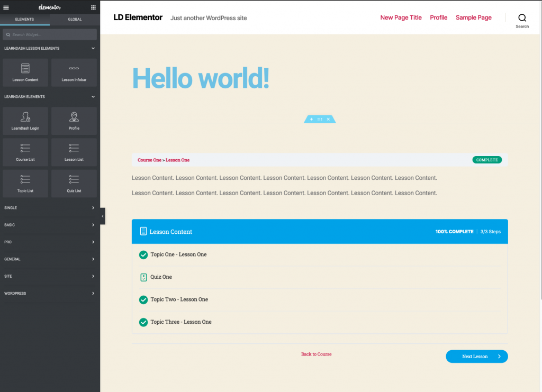Delete section using the X handle
The image size is (542, 392).
328,120
